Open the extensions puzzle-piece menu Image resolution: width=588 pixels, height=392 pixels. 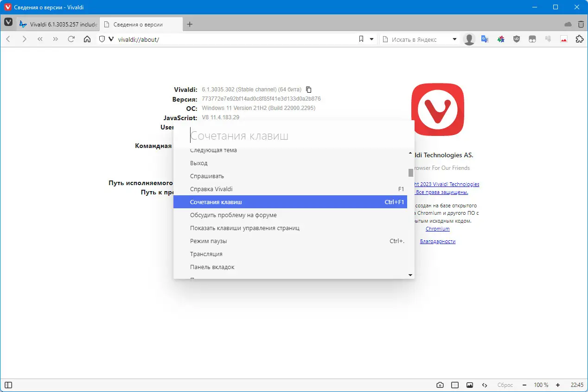pos(579,39)
